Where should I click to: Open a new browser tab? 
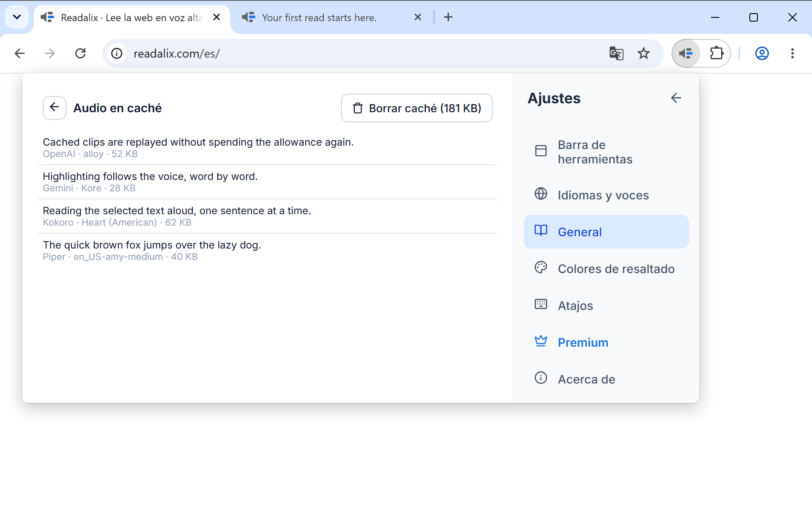tap(448, 17)
